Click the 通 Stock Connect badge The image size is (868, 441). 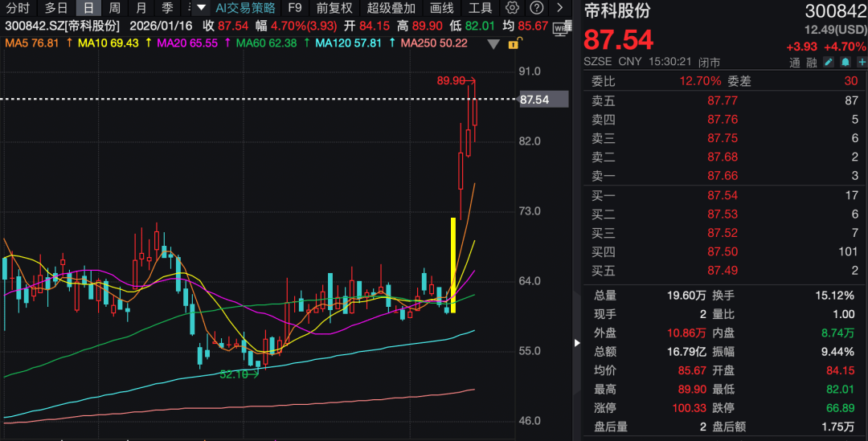[795, 62]
